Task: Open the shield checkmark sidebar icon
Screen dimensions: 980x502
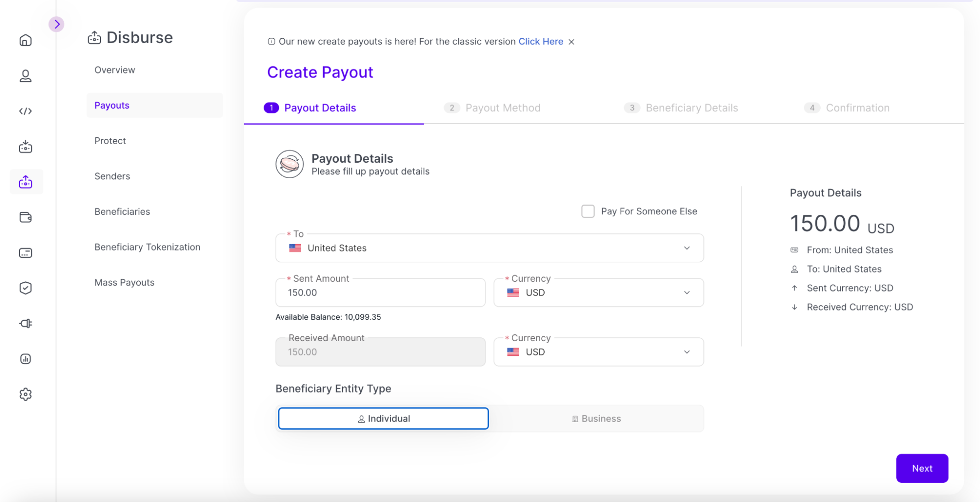Action: pos(25,288)
